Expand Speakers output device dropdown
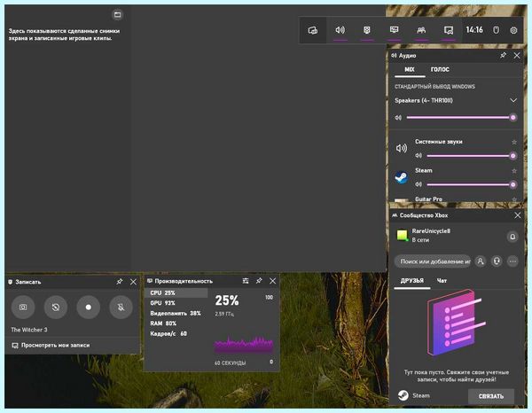 pyautogui.click(x=513, y=100)
